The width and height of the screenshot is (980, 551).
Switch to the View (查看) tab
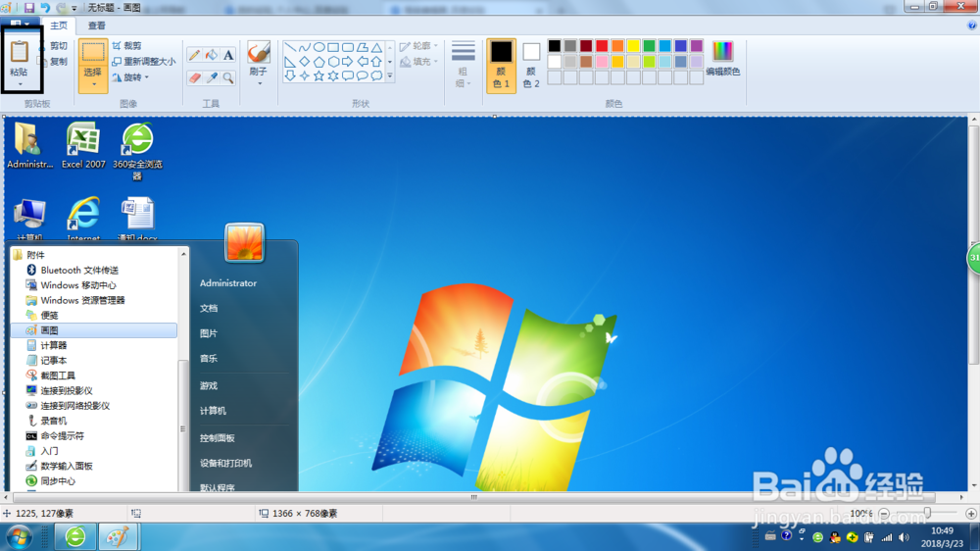(96, 25)
